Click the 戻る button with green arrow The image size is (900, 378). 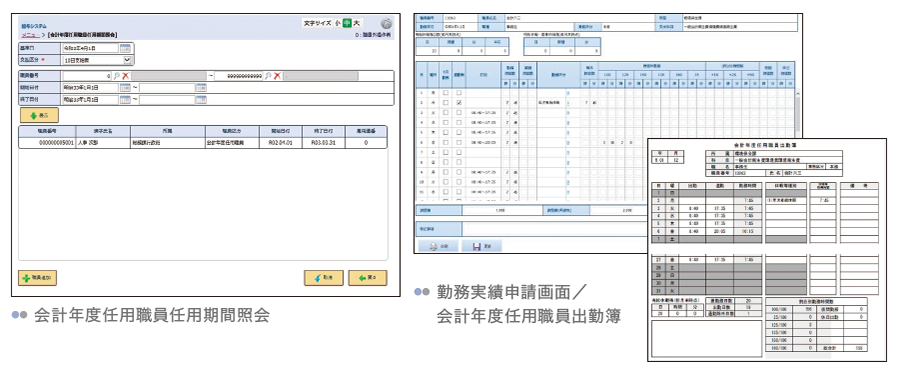pos(367,278)
